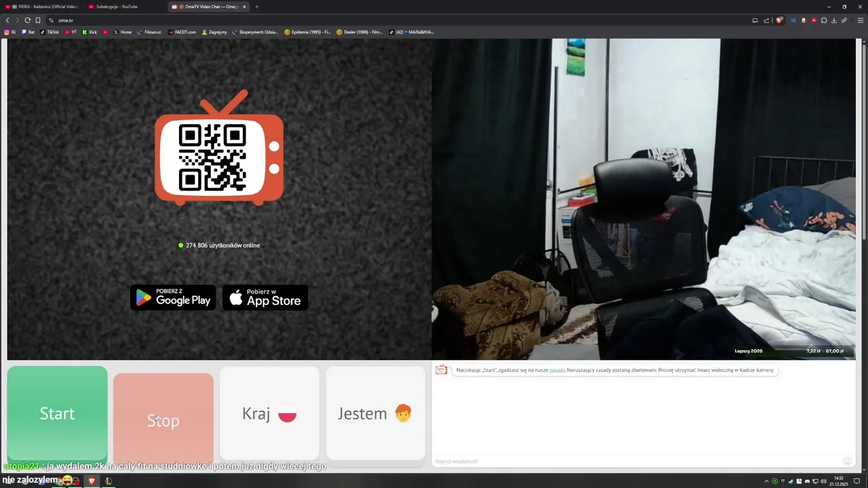Click the link/chain toolbar icon

point(844,20)
